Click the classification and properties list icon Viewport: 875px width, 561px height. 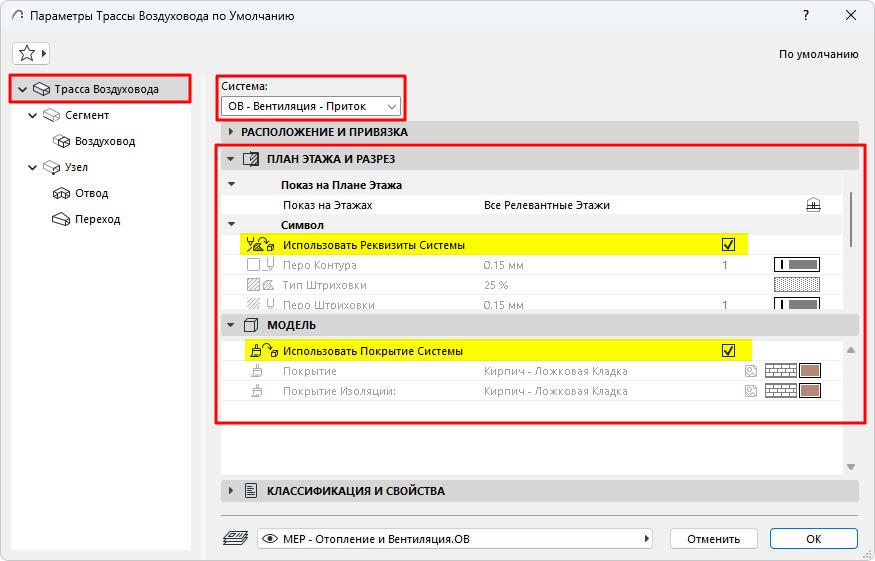point(251,491)
